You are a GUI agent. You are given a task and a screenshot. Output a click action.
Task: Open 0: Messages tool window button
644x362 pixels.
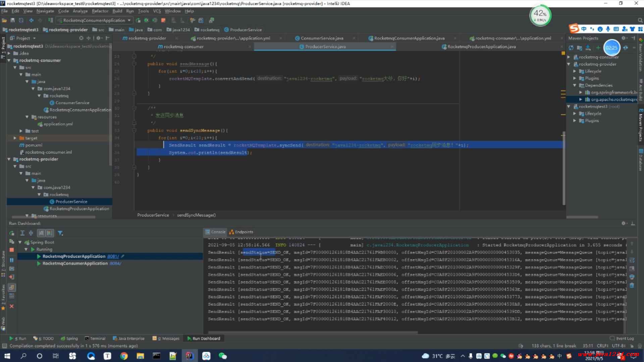tap(166, 339)
